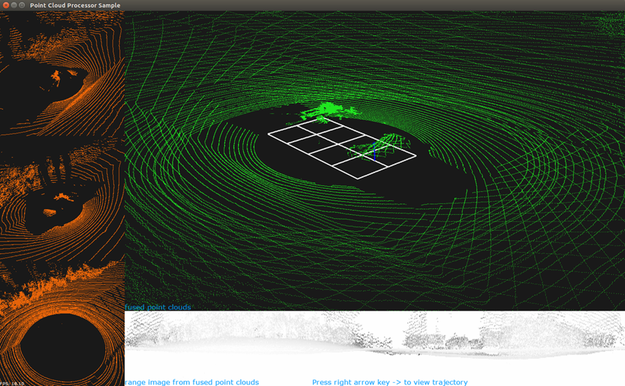Click the grayscale range image strip
This screenshot has height=386, width=625.
pyautogui.click(x=375, y=335)
